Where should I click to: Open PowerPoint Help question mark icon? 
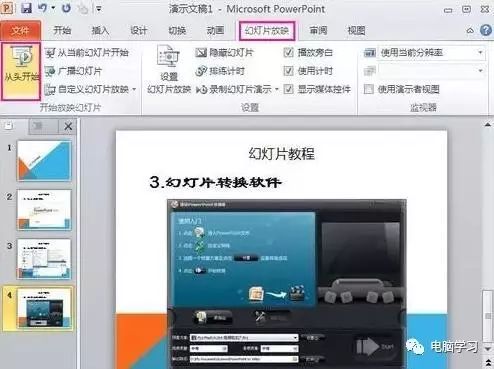486,30
